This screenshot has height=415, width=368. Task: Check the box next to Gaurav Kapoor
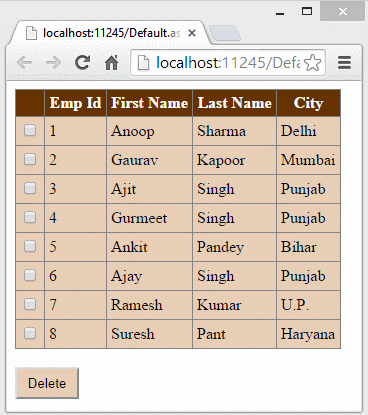[30, 159]
